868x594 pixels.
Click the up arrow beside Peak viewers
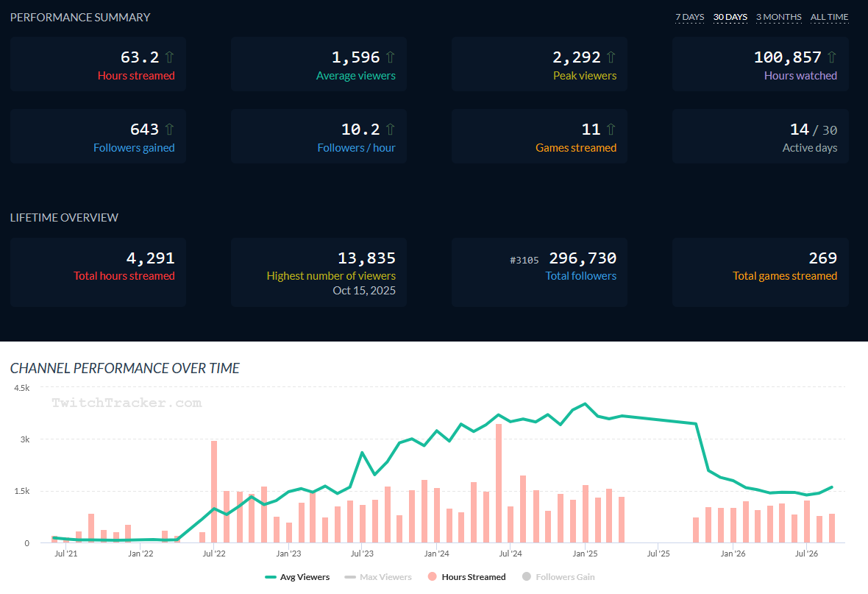point(611,57)
